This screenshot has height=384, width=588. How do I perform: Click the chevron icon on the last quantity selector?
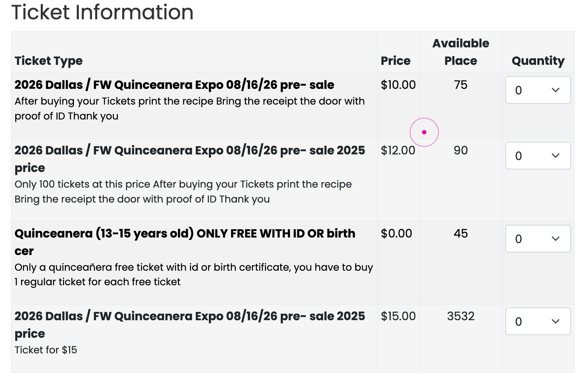[556, 321]
